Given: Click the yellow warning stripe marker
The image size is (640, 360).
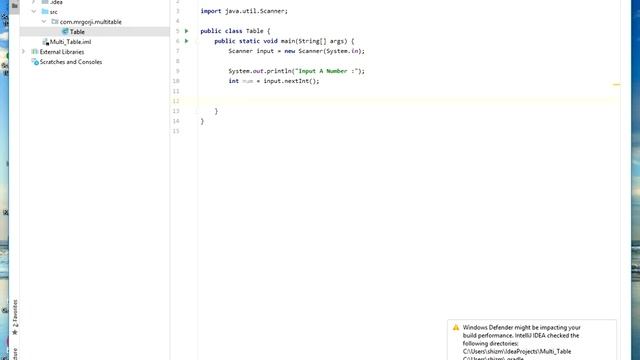Looking at the screenshot, I should coord(616,84).
